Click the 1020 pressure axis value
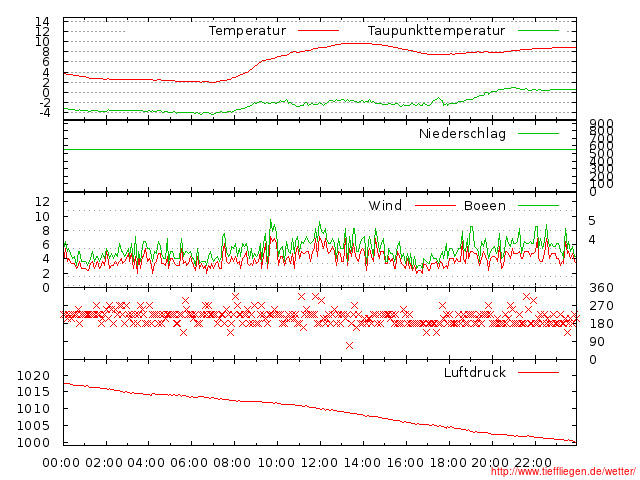 click(33, 376)
